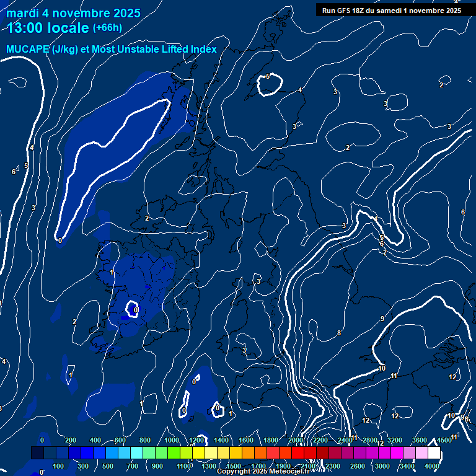476x476 pixels.
Task: Click the legend label '200'
Action: point(71,440)
